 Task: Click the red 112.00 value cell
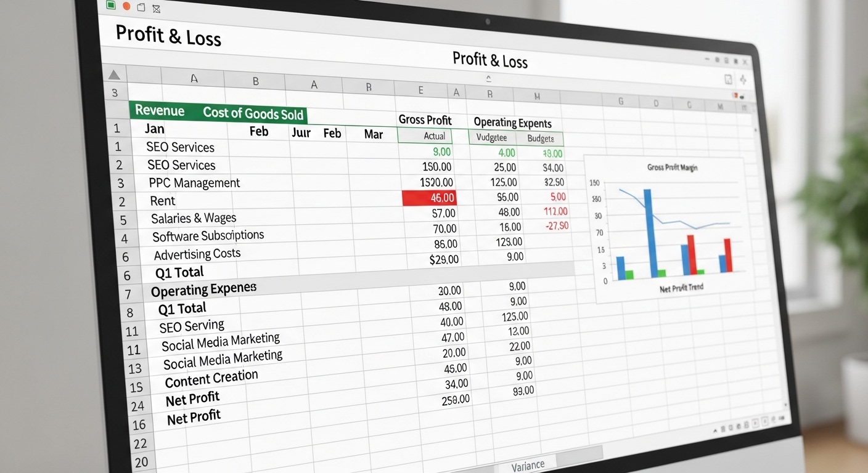(x=555, y=211)
